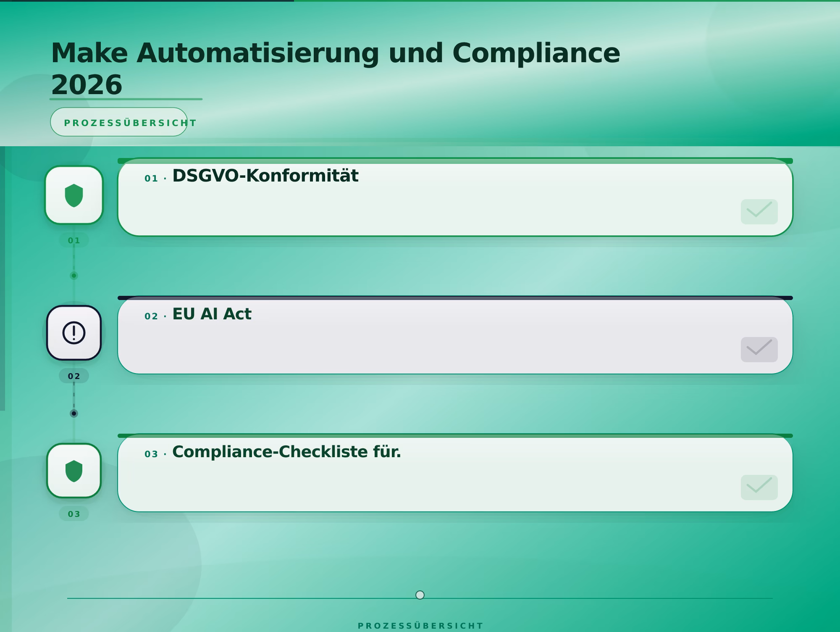Click the timeline dot between steps 02 and 03

coord(74,413)
